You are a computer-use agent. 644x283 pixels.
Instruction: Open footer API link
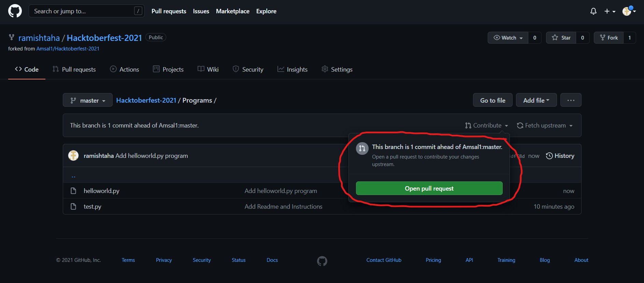(x=469, y=260)
